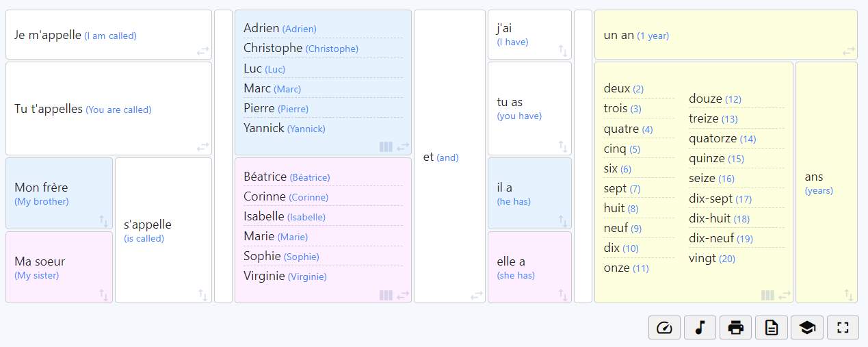The image size is (868, 347).
Task: Toggle columns icon in the numbers cell
Action: coord(767,295)
